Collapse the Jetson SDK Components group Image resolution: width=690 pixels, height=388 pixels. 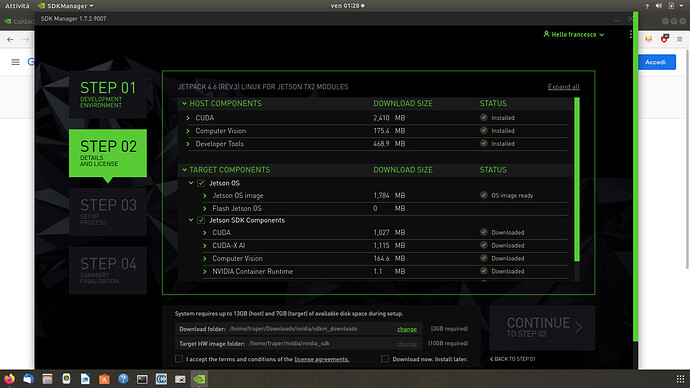click(191, 220)
